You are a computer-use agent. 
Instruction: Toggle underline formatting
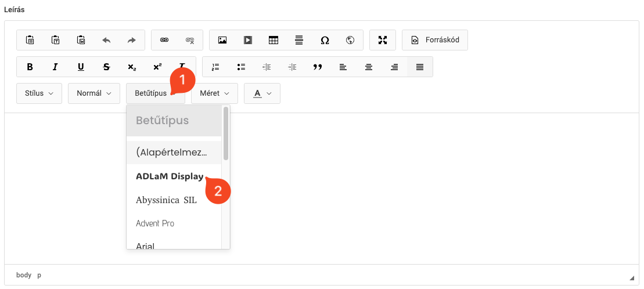[81, 67]
